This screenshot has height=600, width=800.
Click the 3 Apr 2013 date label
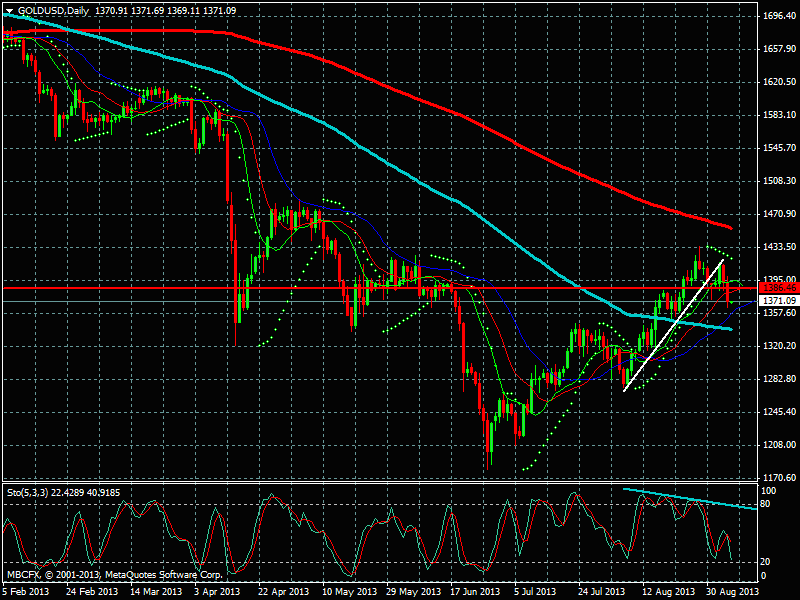coord(217,591)
